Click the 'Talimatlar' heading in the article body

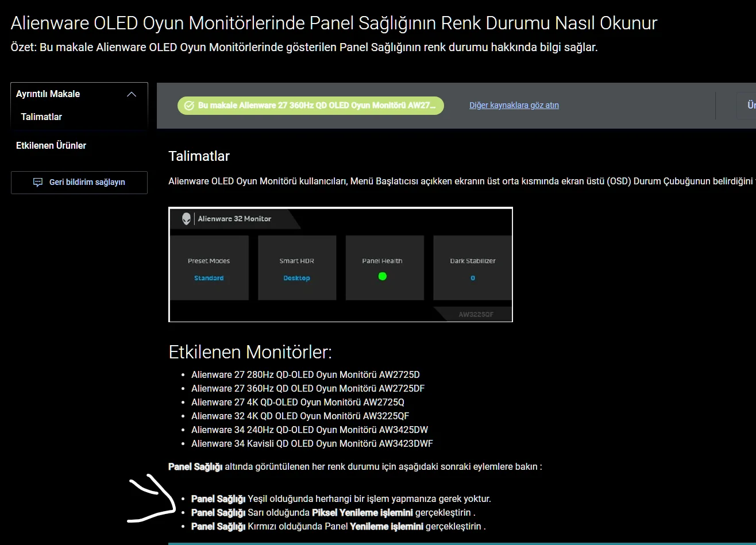pyautogui.click(x=199, y=156)
